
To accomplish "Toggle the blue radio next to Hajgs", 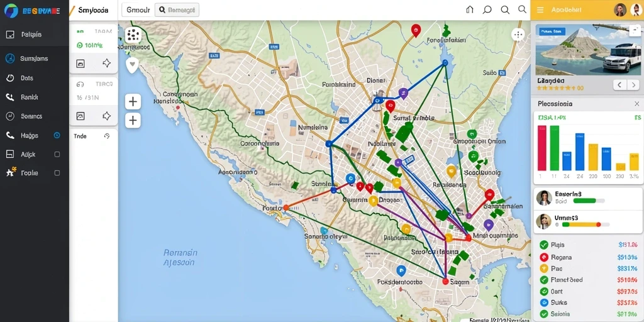I will tap(57, 135).
